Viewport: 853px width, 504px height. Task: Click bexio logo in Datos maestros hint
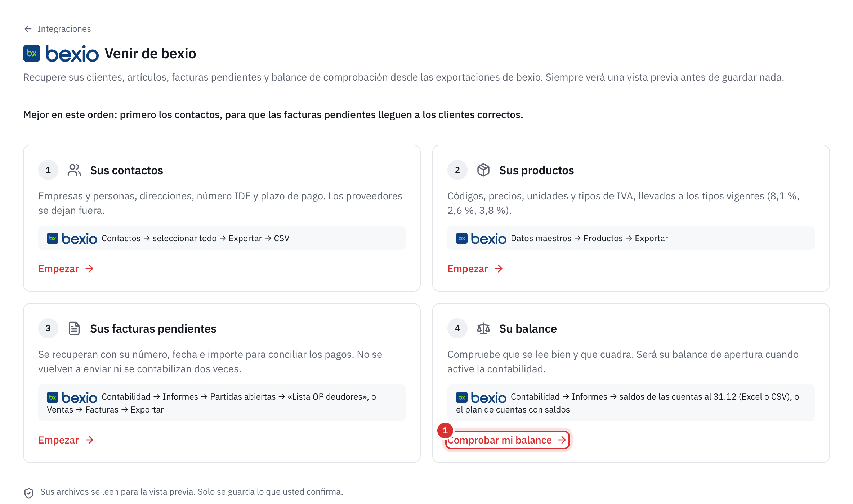point(481,238)
